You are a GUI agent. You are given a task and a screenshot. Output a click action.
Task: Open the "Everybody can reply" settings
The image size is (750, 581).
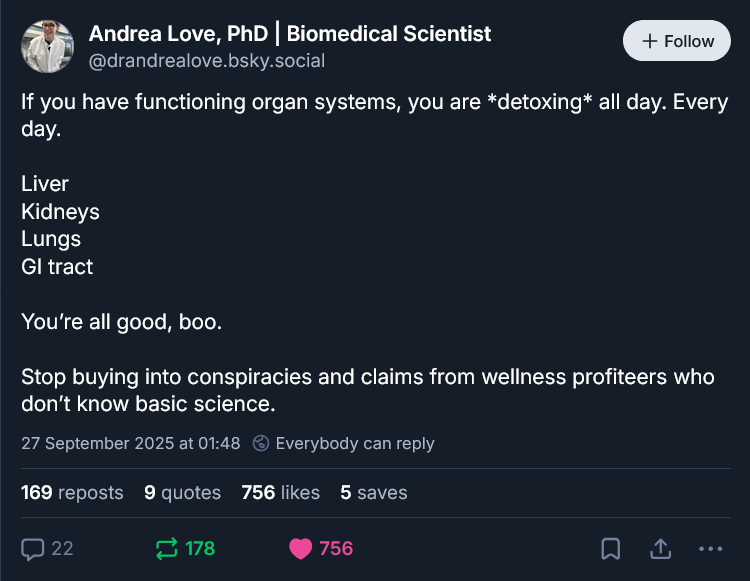tap(354, 443)
